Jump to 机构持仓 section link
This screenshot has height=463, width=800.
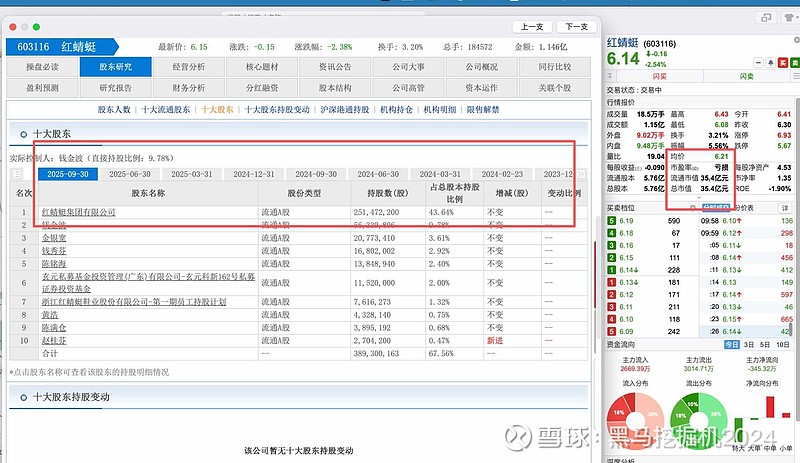pos(396,110)
